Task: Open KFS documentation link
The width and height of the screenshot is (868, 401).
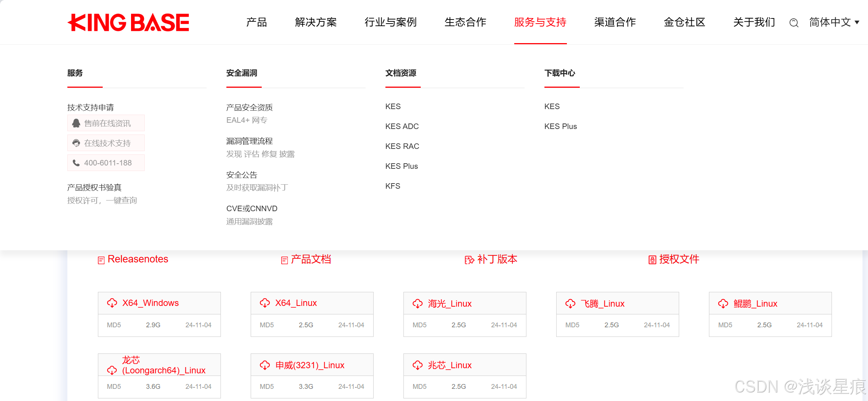Action: (x=393, y=186)
